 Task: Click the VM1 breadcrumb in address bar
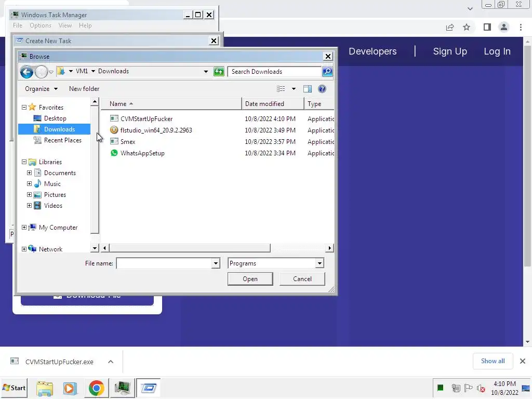coord(82,71)
